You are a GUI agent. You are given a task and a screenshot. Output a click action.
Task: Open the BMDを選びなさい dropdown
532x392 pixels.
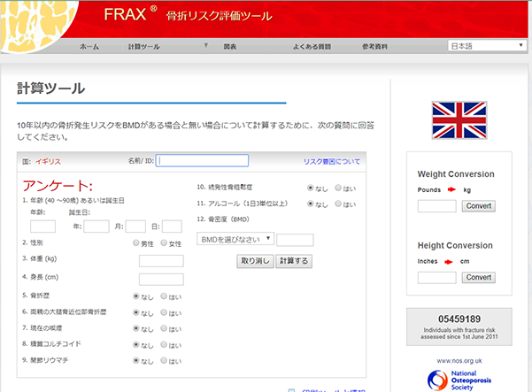click(x=236, y=239)
